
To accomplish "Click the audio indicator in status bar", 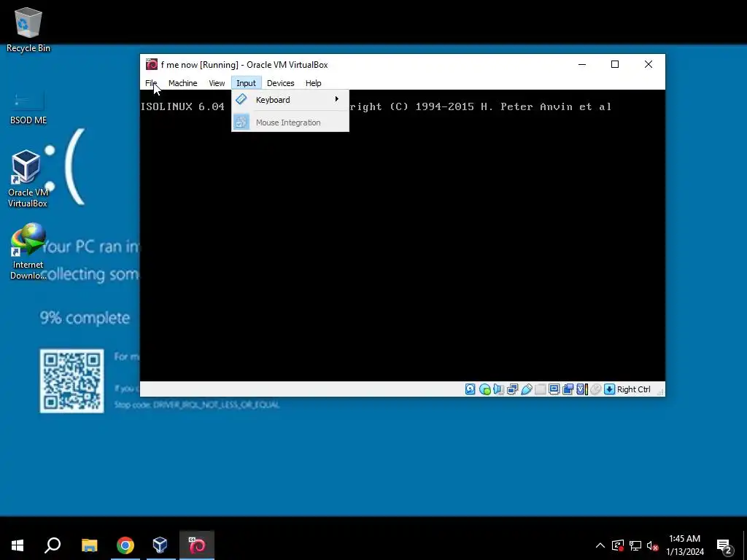I will [x=498, y=389].
